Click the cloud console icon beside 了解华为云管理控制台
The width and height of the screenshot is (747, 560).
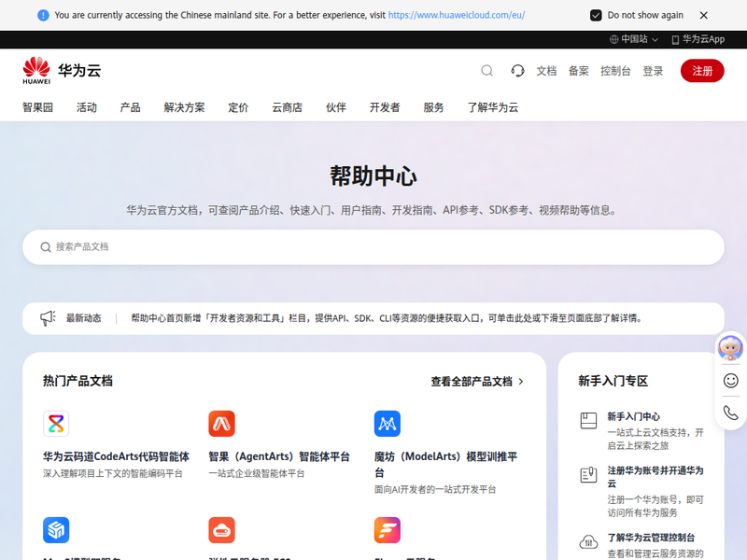click(x=588, y=541)
